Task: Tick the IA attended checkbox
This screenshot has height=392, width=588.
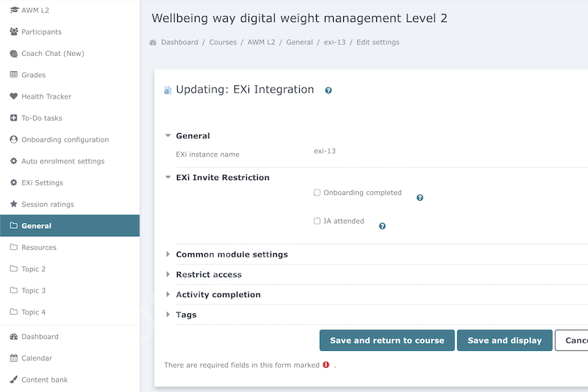Action: click(x=317, y=221)
